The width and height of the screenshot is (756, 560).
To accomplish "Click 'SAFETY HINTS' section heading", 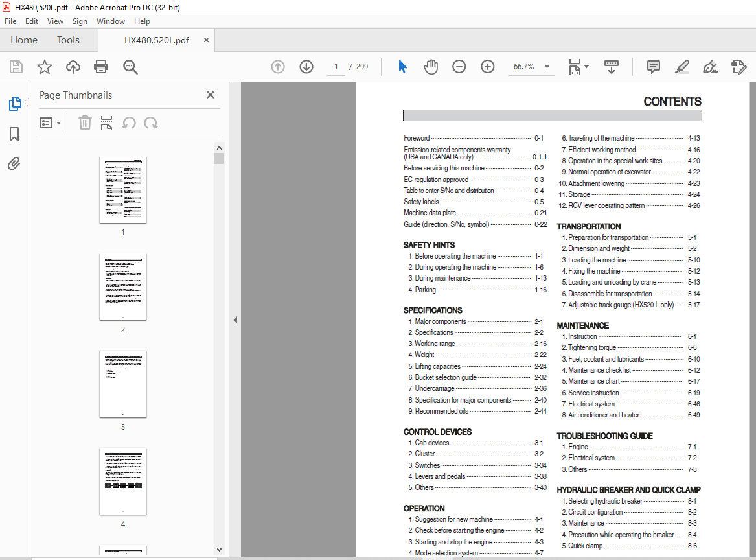I will pyautogui.click(x=429, y=245).
